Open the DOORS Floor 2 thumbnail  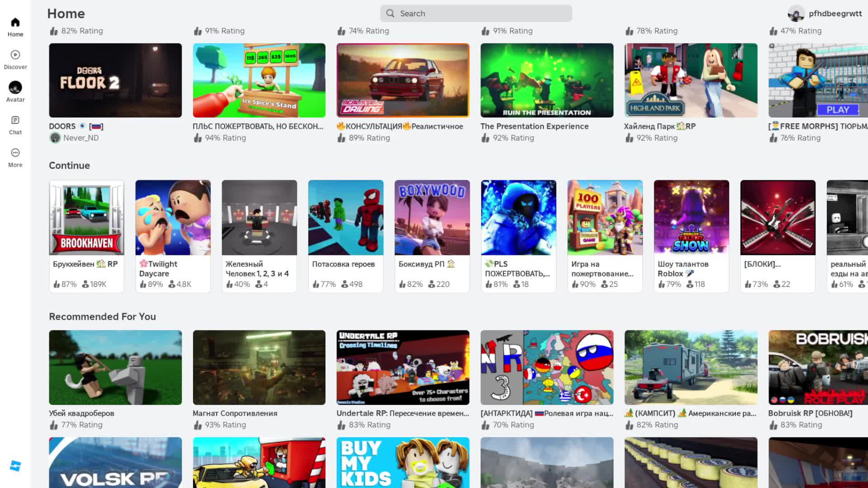pyautogui.click(x=115, y=80)
